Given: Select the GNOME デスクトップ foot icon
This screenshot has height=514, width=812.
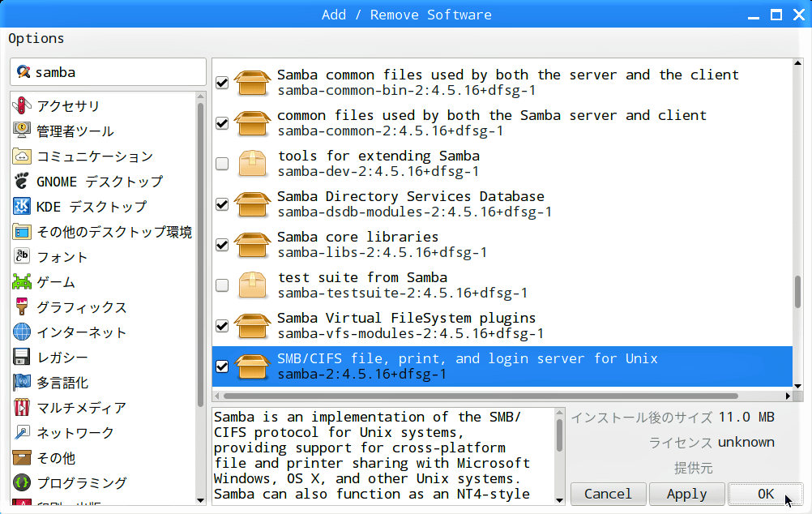Looking at the screenshot, I should tap(22, 181).
